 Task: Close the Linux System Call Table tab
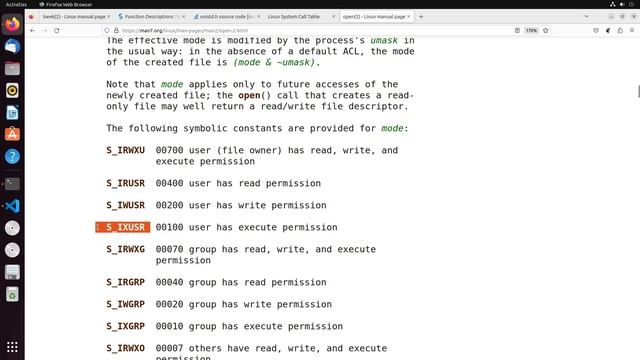[x=333, y=17]
